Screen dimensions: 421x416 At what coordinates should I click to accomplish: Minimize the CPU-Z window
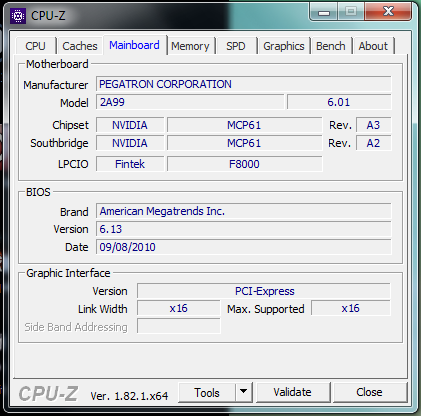pos(324,12)
